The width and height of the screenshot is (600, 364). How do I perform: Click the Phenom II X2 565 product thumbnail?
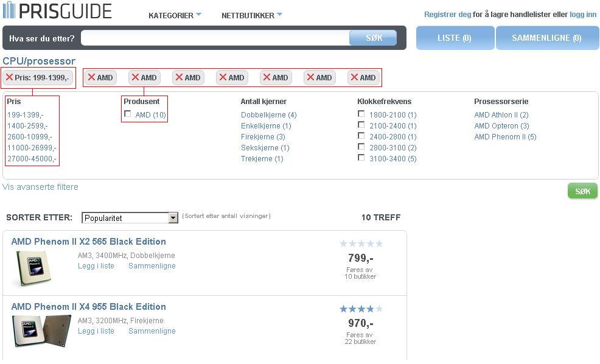coord(34,268)
